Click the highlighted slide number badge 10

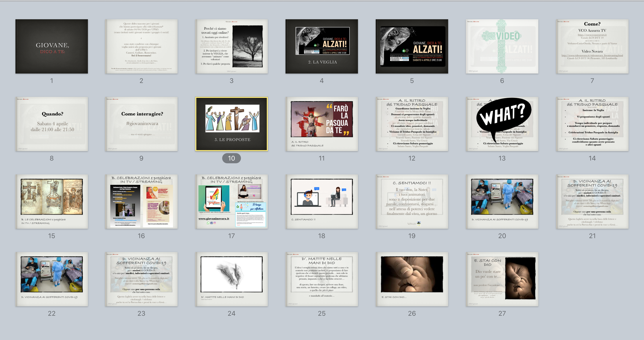232,158
